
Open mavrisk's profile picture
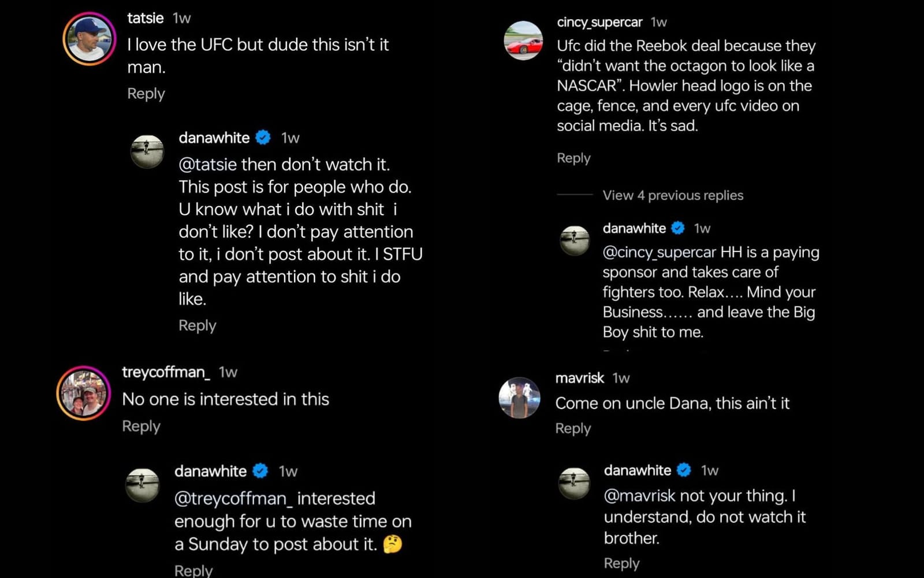(x=519, y=398)
